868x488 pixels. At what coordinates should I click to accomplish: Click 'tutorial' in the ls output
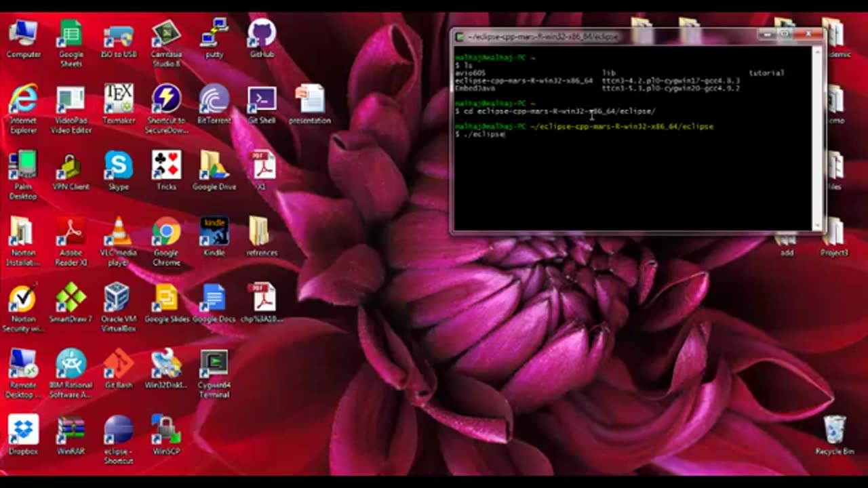pyautogui.click(x=766, y=73)
